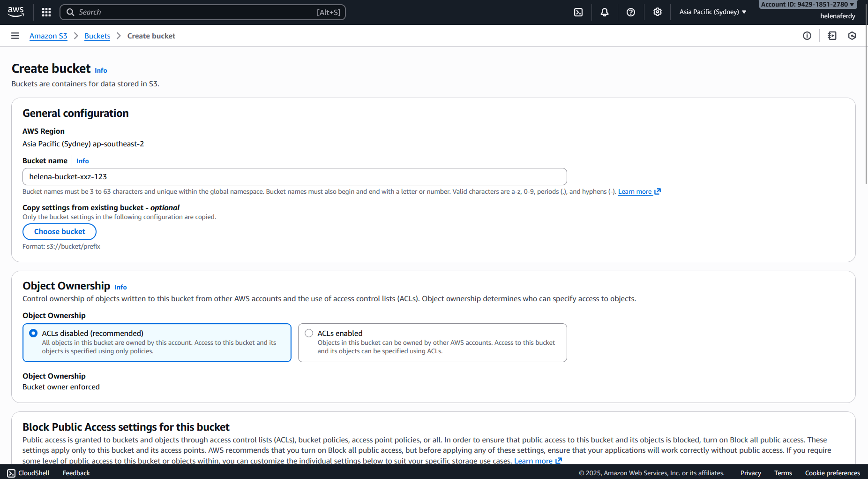Open the help question mark icon
This screenshot has width=868, height=479.
(x=631, y=12)
